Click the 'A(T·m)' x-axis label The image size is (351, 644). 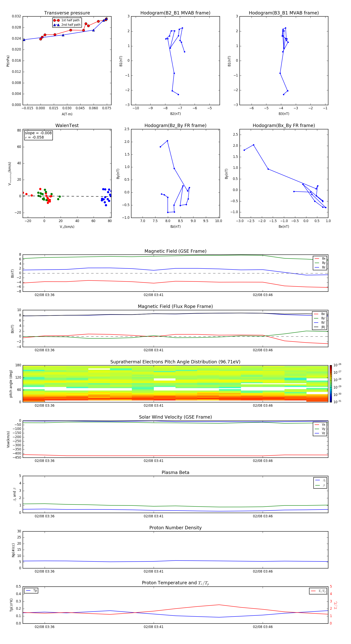pos(67,114)
